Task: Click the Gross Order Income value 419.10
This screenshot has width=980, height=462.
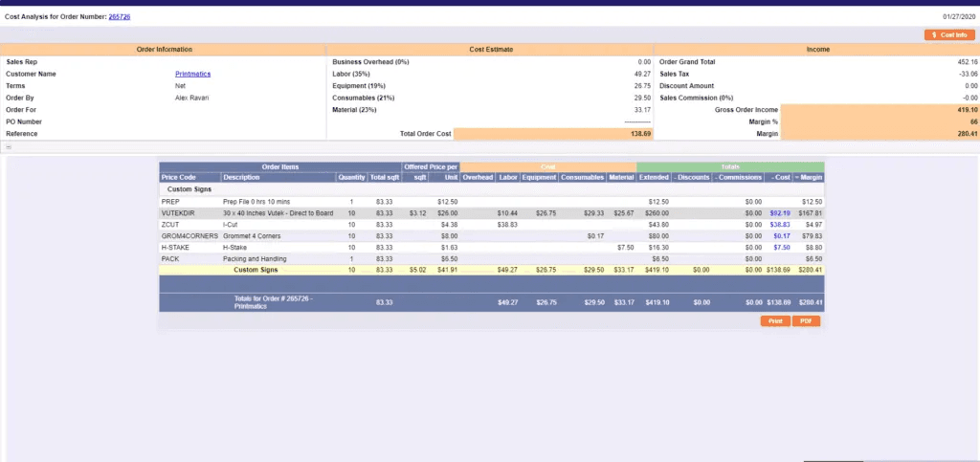Action: [x=967, y=110]
